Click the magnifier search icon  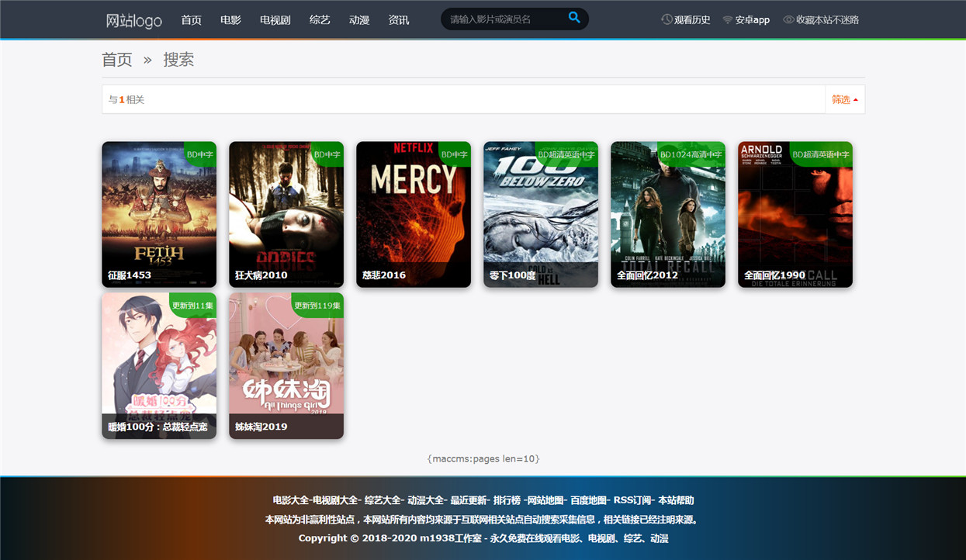pyautogui.click(x=574, y=17)
